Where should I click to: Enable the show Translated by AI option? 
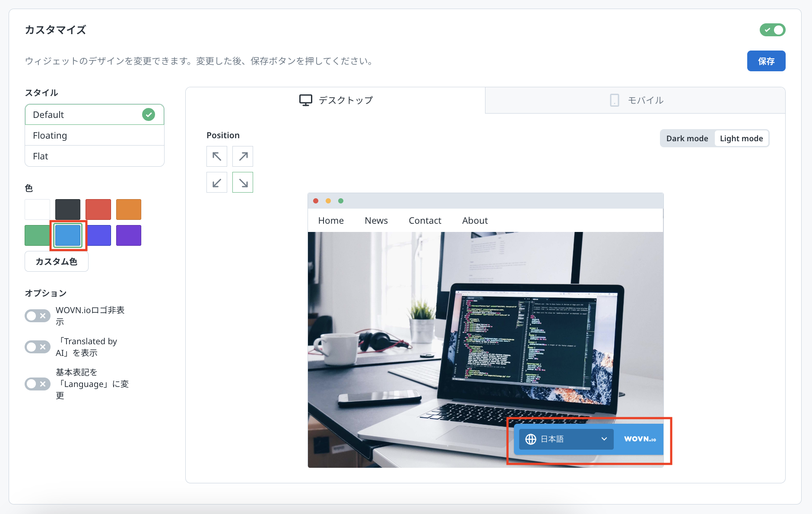(x=38, y=347)
